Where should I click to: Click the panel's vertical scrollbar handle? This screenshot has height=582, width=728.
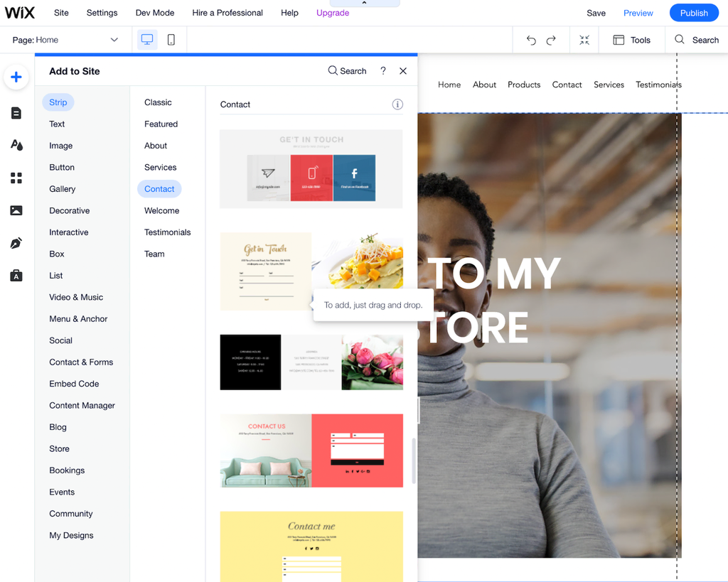pyautogui.click(x=414, y=461)
